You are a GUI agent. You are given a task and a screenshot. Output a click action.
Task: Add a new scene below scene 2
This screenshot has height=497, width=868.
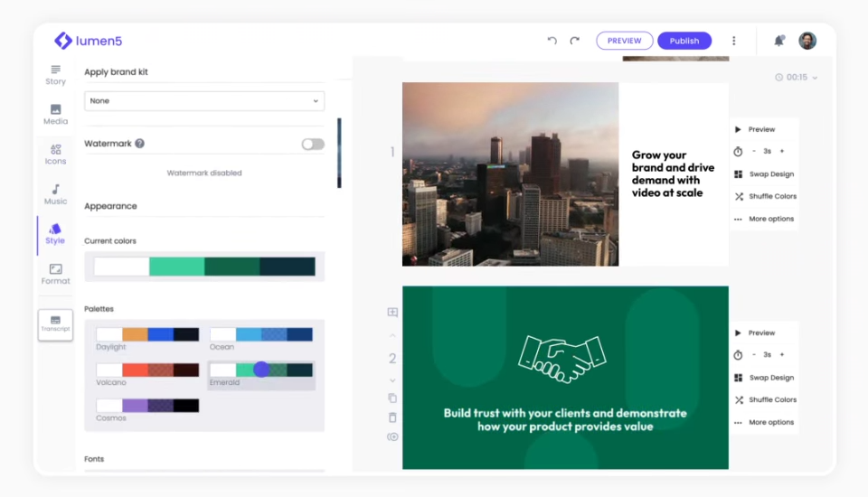(x=392, y=437)
